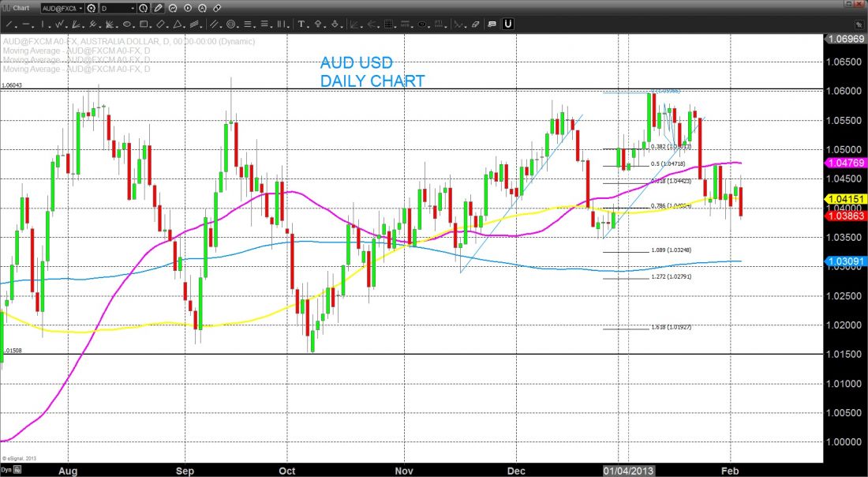This screenshot has width=868, height=477.
Task: Click the symbol settings button beside AUD@FXCM
Action: coord(92,8)
